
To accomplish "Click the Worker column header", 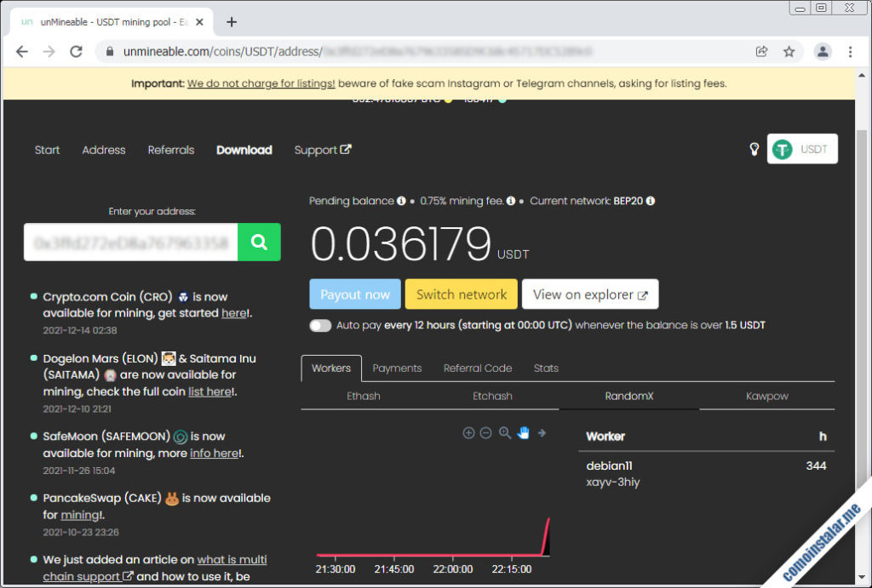I will [605, 437].
